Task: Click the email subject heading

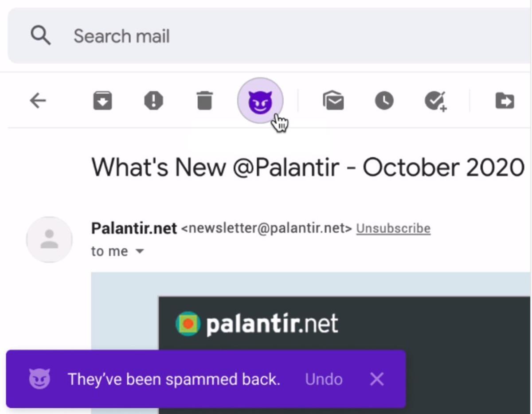Action: click(x=308, y=168)
